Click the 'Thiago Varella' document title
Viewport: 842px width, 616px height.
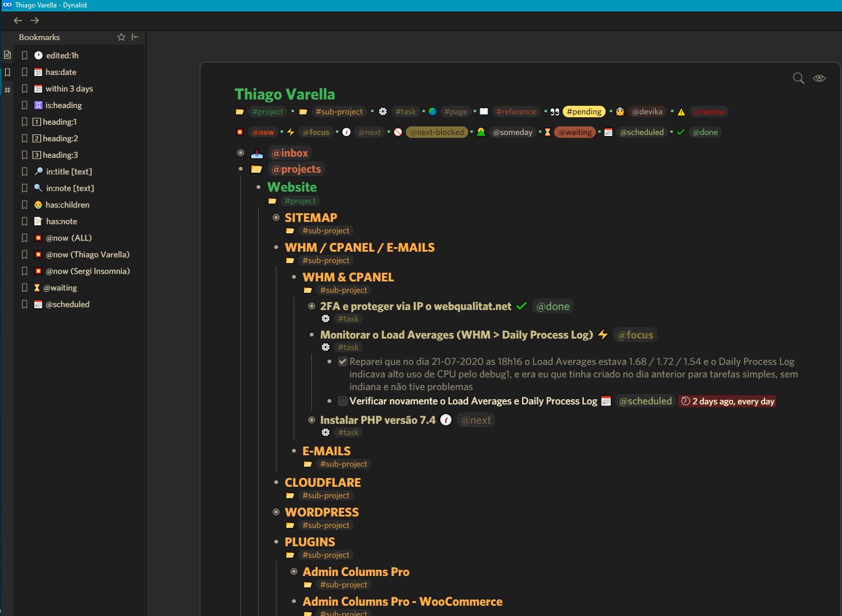(x=284, y=94)
